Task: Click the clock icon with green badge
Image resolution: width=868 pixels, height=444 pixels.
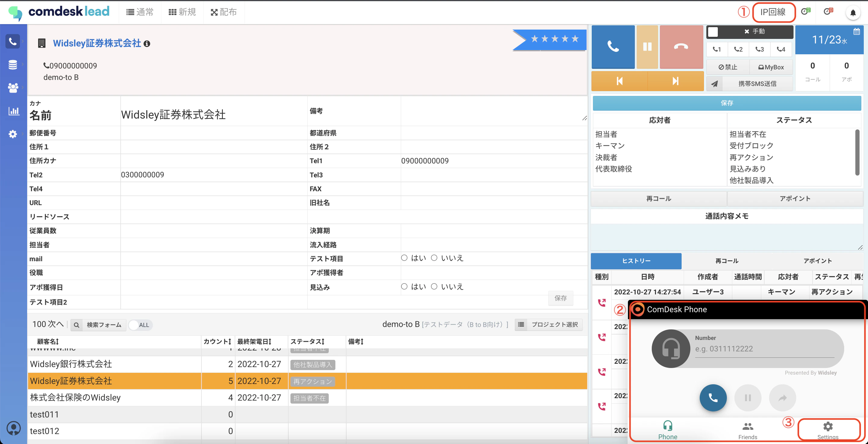Action: 805,12
